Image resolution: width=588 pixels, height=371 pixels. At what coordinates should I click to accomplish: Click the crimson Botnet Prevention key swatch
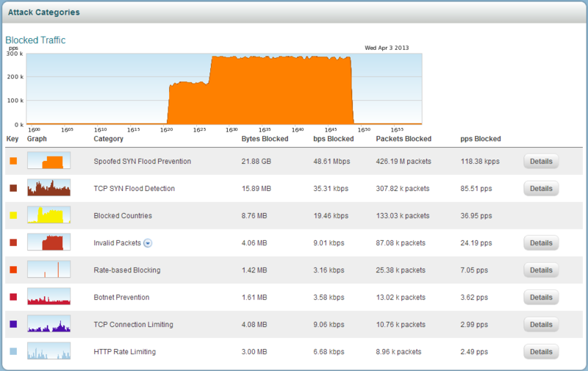point(13,297)
